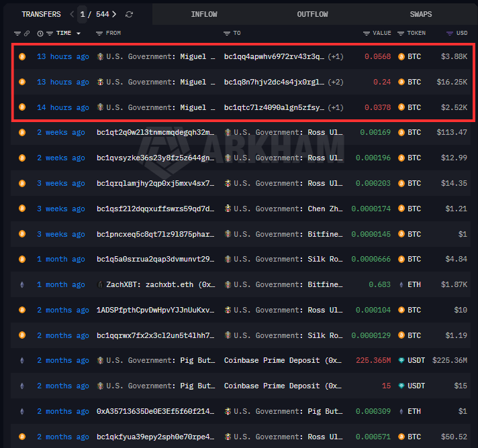This screenshot has height=448, width=478.
Task: Open the INFLOW tab
Action: (204, 14)
